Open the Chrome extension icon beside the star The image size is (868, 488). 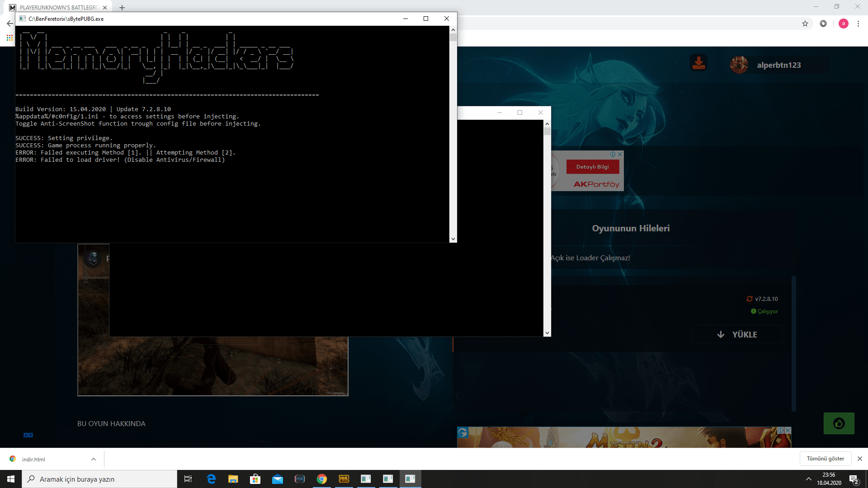pos(823,23)
